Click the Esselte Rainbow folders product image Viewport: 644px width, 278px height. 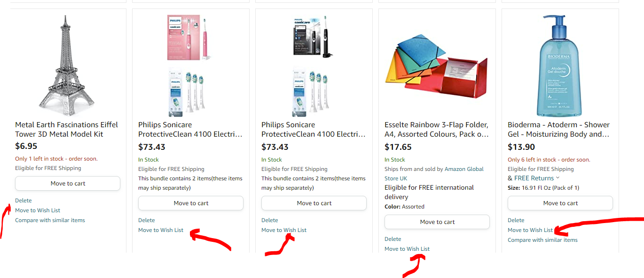(x=436, y=66)
